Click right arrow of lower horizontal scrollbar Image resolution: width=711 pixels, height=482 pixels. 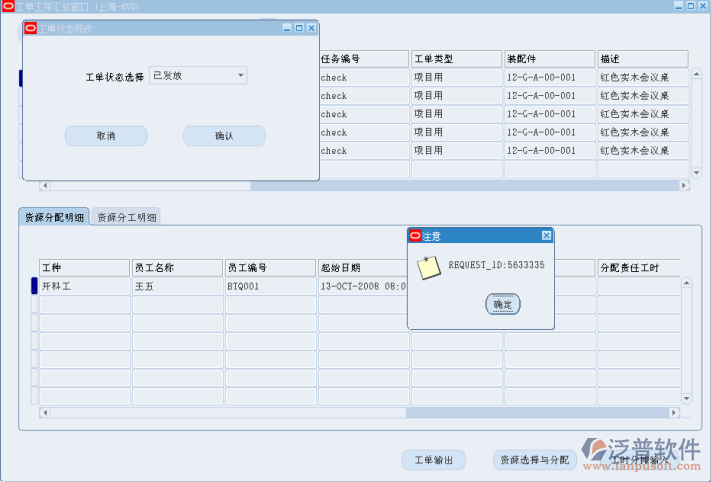(674, 413)
